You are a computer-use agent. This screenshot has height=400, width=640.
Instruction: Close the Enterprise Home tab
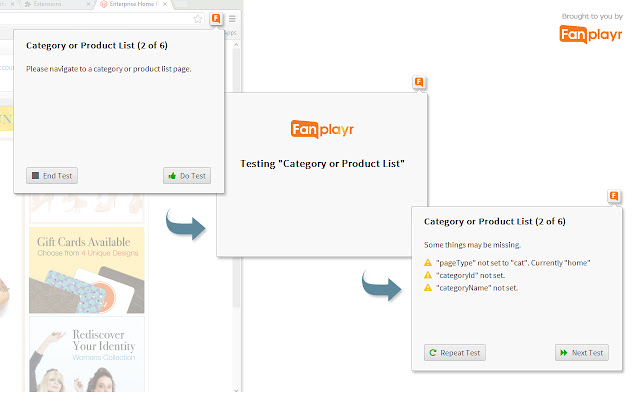(165, 4)
